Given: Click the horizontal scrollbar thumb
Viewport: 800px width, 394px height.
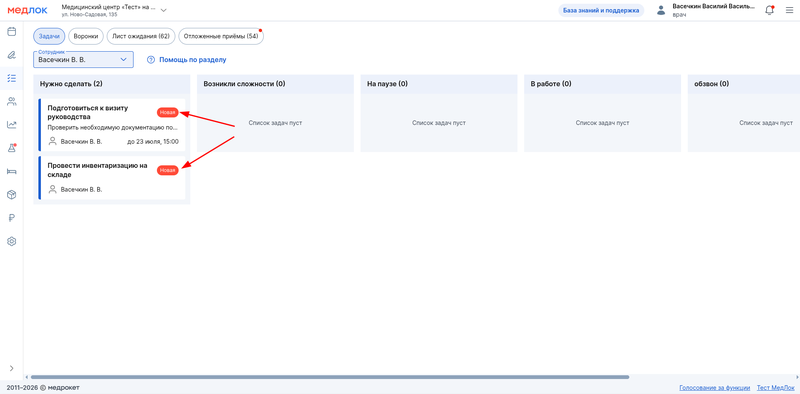Looking at the screenshot, I should [x=330, y=377].
